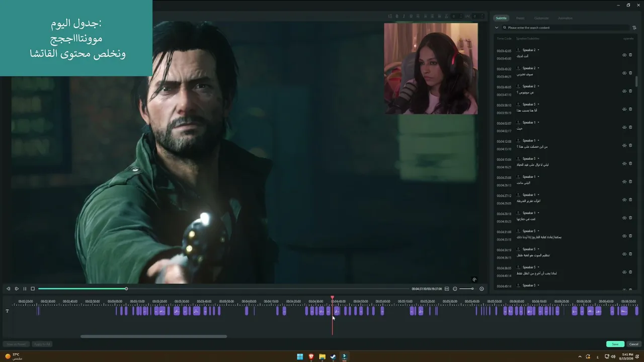Switch to the Preset tab
644x362 pixels.
coord(520,18)
